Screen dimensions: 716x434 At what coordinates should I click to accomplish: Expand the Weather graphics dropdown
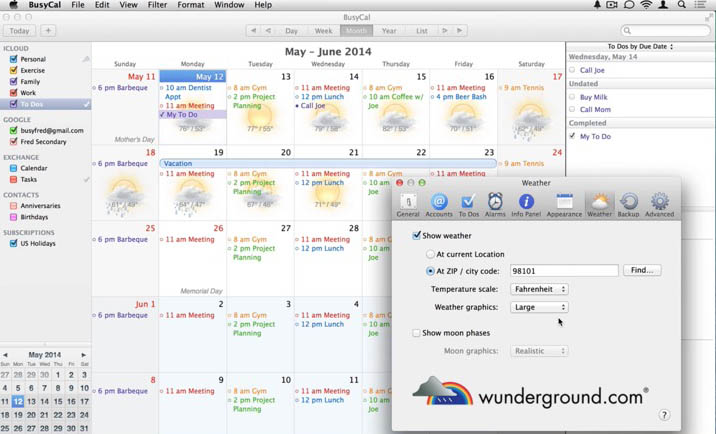[x=539, y=307]
